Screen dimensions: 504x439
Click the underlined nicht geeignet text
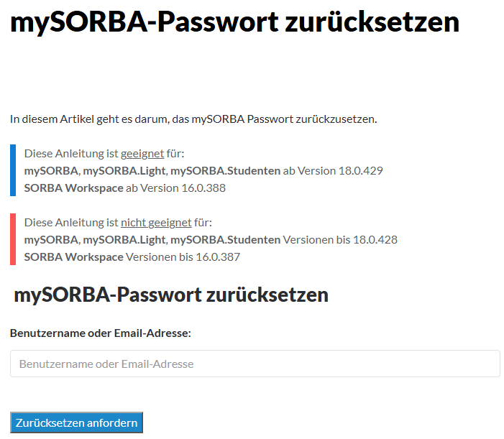point(156,223)
